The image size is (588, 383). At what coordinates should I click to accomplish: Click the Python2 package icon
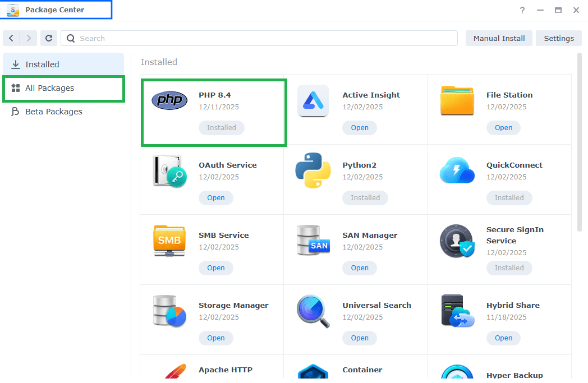pyautogui.click(x=313, y=170)
